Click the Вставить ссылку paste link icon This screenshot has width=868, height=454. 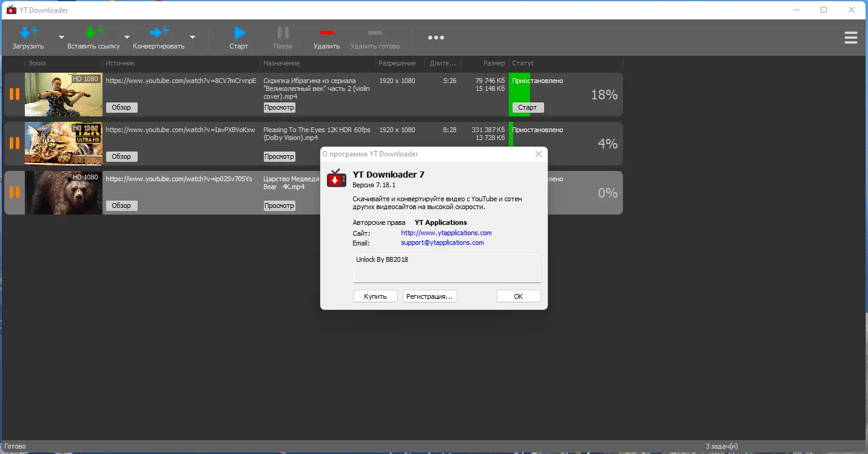tap(94, 33)
